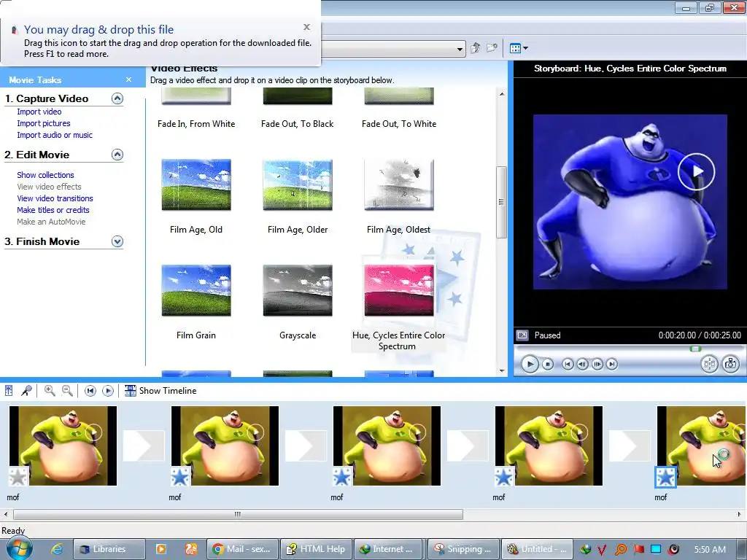
Task: Switch to Snipping Tool taskbar button
Action: pyautogui.click(x=463, y=549)
